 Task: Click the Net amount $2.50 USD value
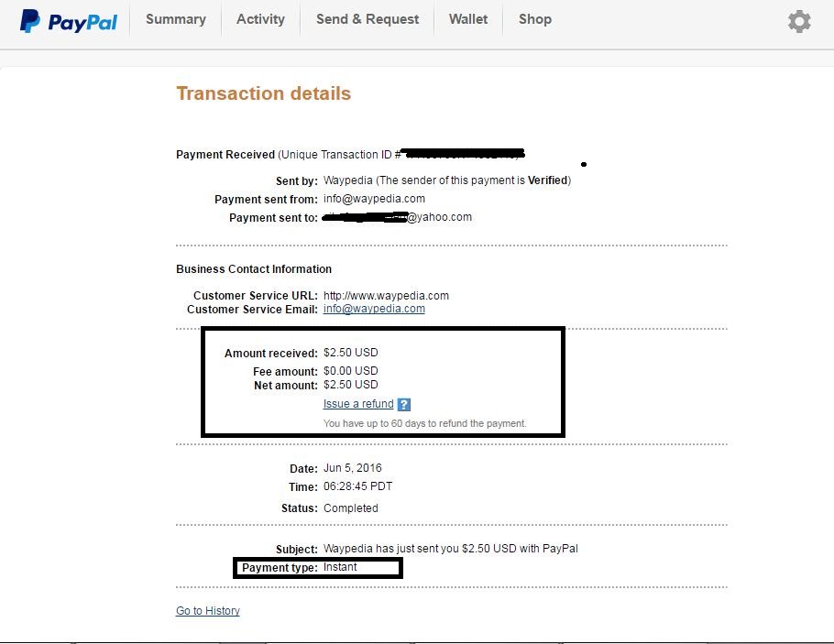tap(350, 385)
